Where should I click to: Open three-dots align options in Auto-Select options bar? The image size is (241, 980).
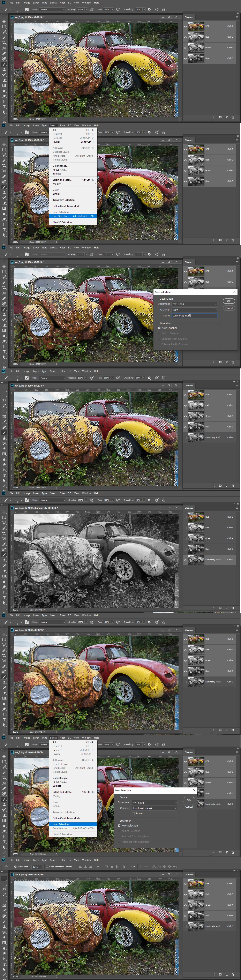[133, 867]
